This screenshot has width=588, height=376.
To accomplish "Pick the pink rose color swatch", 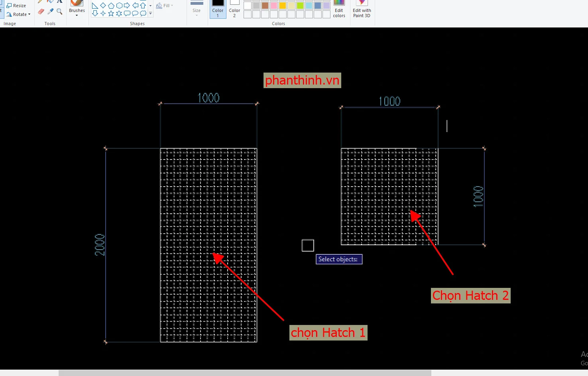I will click(274, 6).
